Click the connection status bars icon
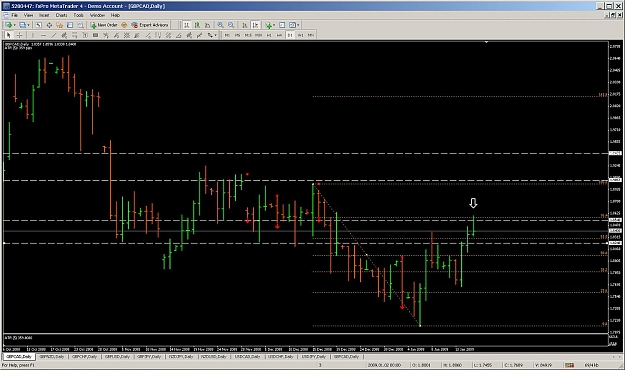Image resolution: width=625 pixels, height=370 pixels. tap(570, 365)
